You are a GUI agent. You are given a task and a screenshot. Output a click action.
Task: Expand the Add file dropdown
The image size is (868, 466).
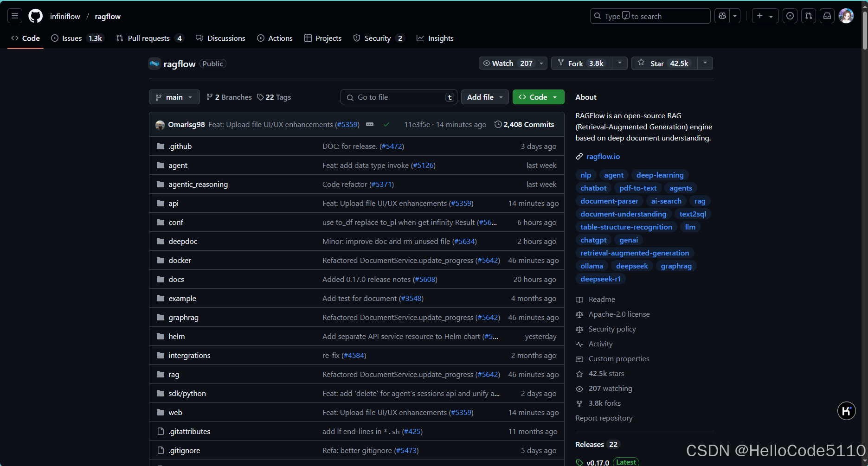point(485,97)
